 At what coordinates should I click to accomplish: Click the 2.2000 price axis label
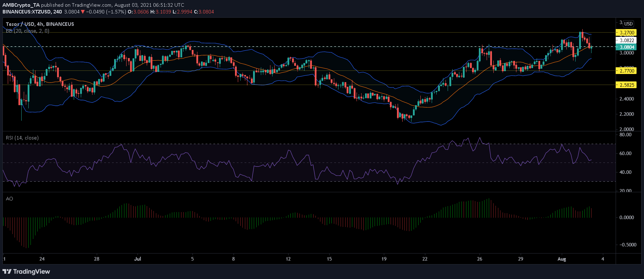pos(627,114)
